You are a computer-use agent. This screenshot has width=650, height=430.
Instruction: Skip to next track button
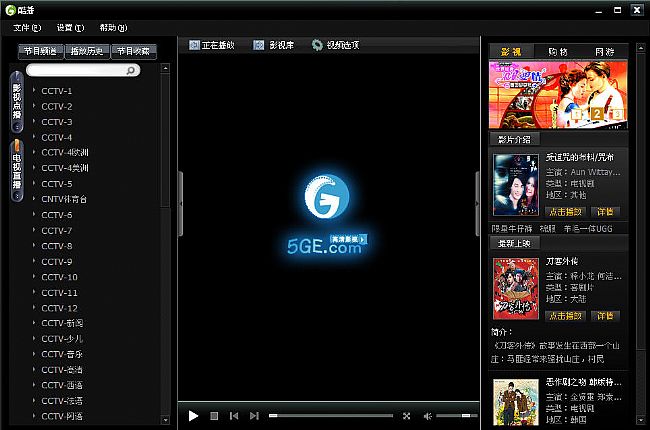click(x=254, y=415)
